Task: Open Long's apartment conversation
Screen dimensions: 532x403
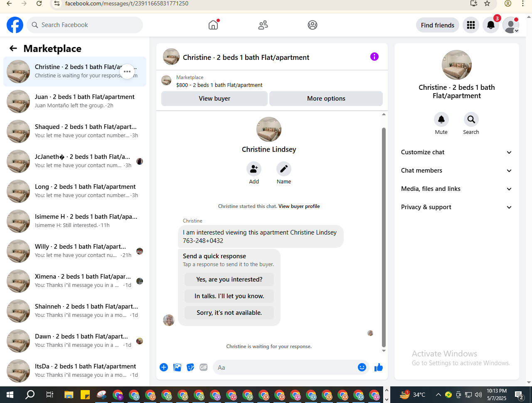Action: [x=75, y=191]
